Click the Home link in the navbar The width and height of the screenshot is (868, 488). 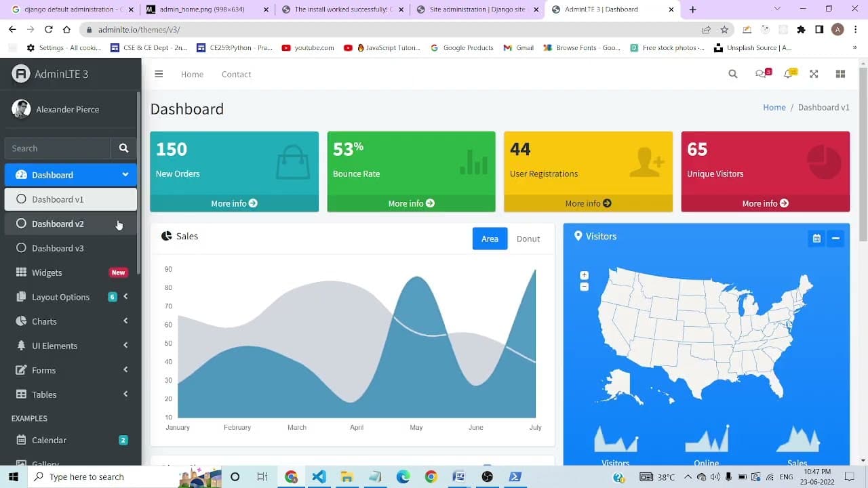tap(192, 74)
